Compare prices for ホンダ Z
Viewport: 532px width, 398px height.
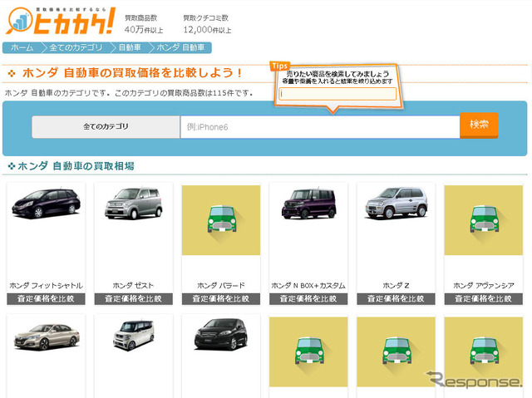pyautogui.click(x=396, y=298)
